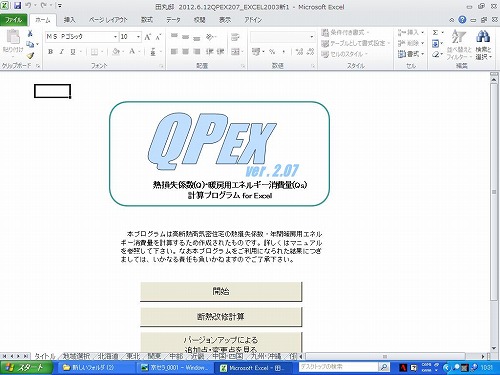Open the Format (書式) cells dropdown
This screenshot has height=375, width=500.
tap(411, 54)
